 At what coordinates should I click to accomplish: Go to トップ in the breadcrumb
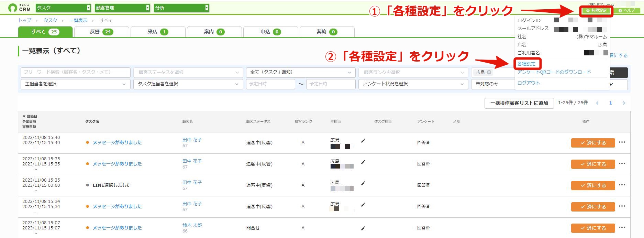(25, 20)
